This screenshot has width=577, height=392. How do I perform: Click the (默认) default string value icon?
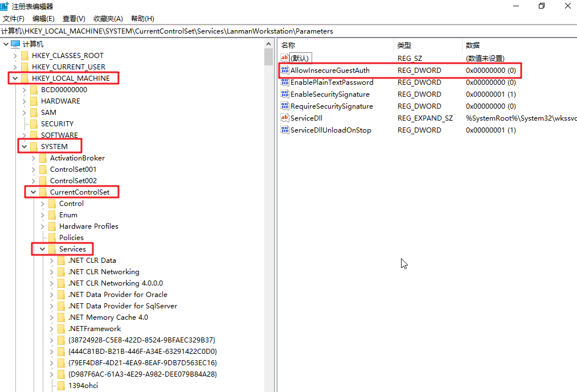tap(285, 57)
